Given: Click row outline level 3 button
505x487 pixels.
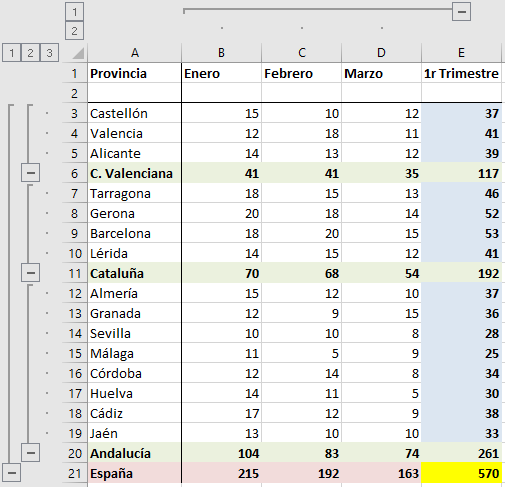Looking at the screenshot, I should pos(49,53).
